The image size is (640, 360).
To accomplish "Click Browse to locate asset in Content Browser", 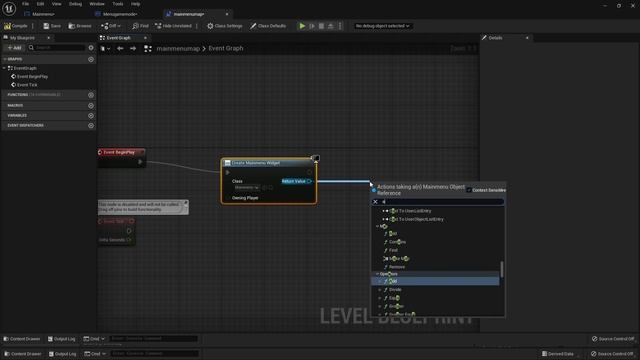I will point(80,26).
